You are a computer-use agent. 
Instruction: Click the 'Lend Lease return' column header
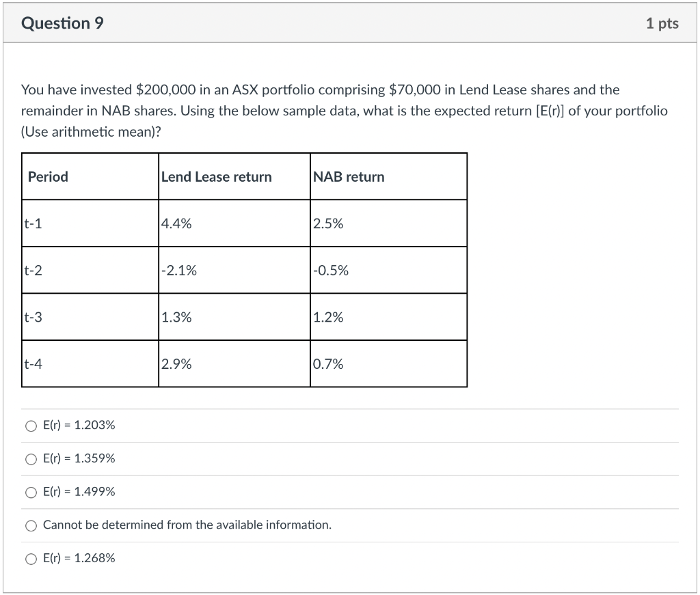point(217,177)
